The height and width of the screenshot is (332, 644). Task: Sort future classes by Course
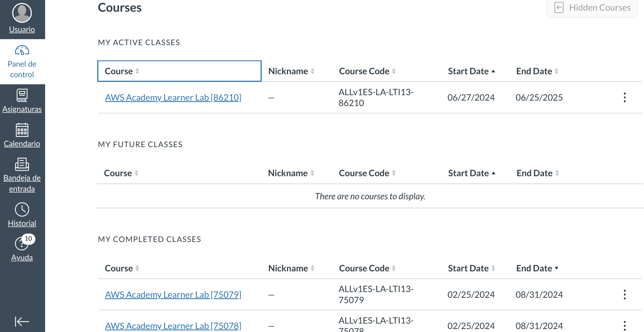coord(121,173)
